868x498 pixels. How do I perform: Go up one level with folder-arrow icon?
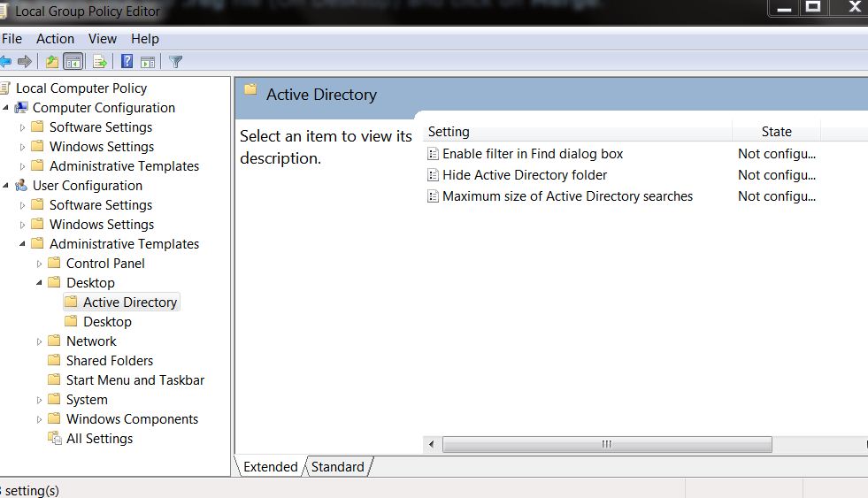coord(52,61)
